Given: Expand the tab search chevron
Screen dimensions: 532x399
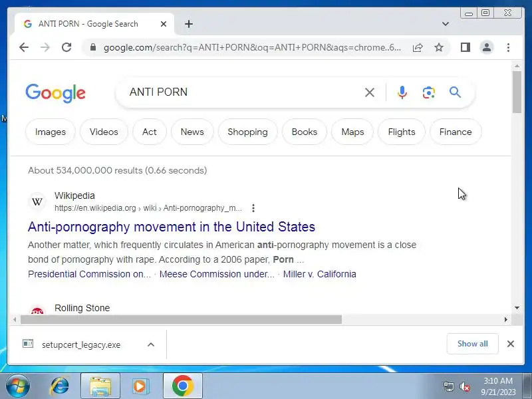Looking at the screenshot, I should tap(446, 24).
